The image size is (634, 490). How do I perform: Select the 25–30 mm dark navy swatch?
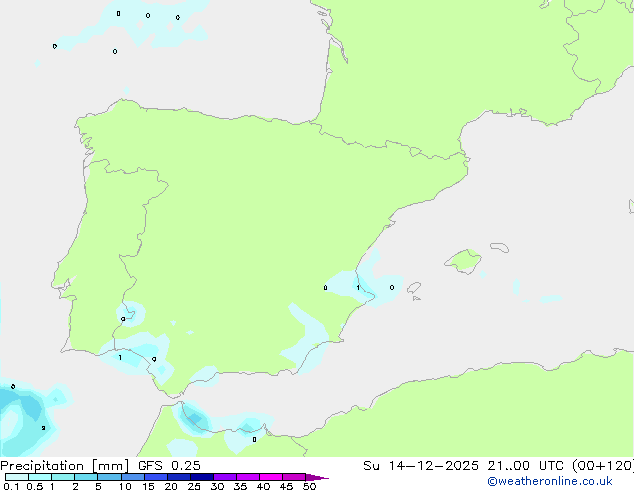pos(201,477)
